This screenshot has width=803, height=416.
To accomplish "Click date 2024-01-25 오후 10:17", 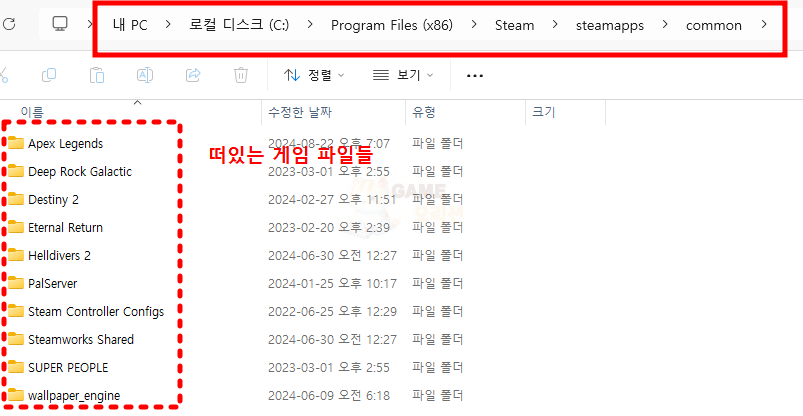I will 332,283.
